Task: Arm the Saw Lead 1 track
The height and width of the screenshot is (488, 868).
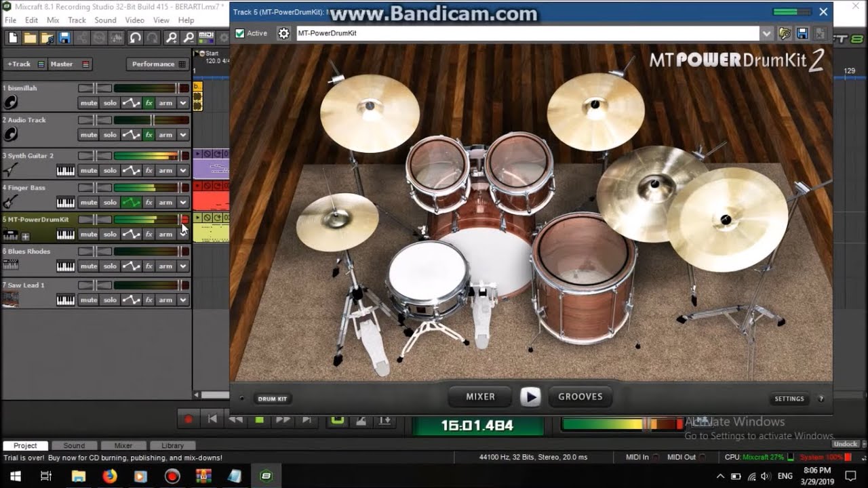Action: (x=165, y=300)
